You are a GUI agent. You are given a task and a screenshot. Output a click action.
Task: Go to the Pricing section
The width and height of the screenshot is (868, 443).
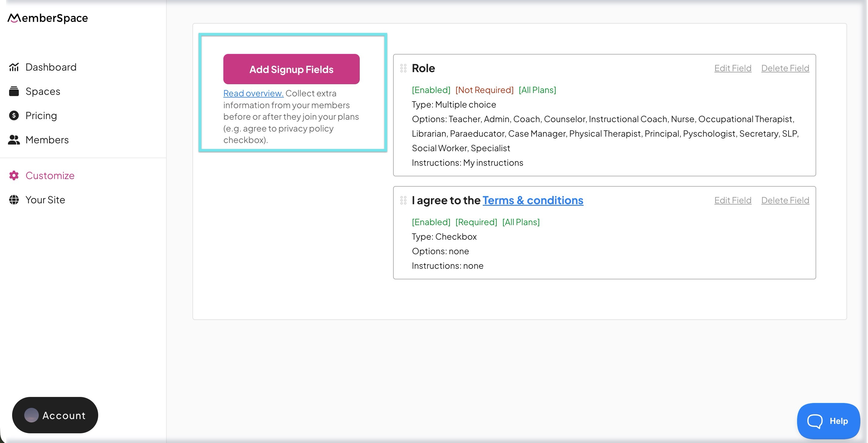pos(41,115)
